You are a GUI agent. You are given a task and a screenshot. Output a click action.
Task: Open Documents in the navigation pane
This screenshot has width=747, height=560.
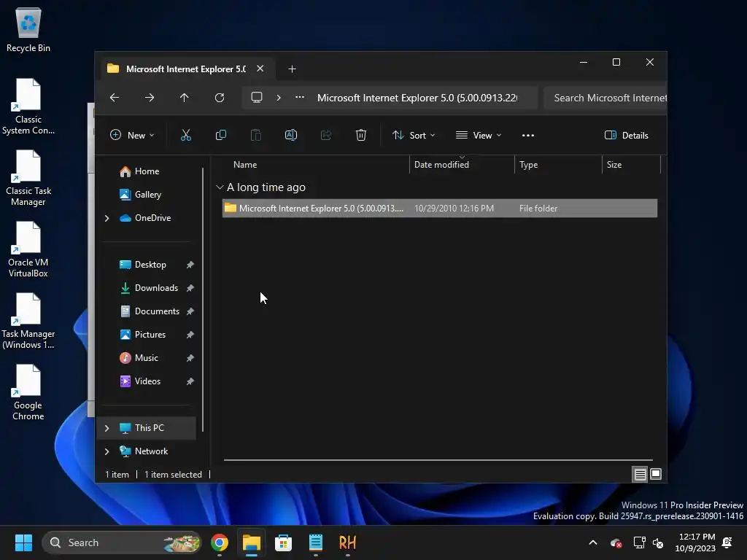[157, 311]
